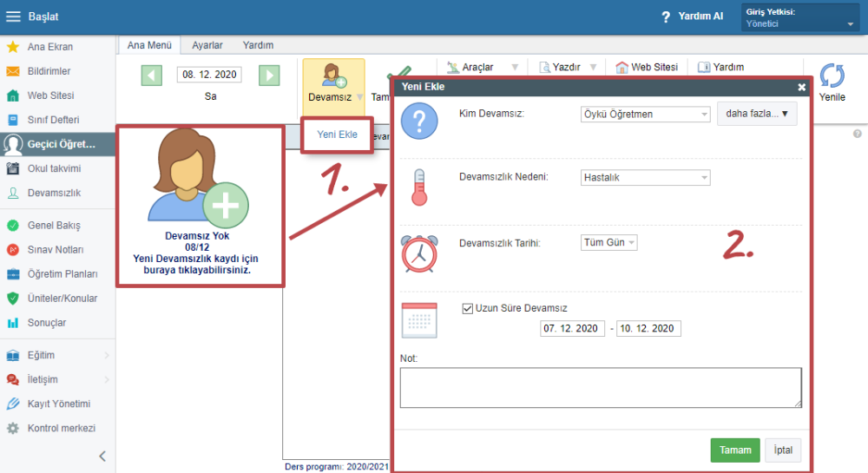Click Yardım toolbar button

tap(720, 67)
